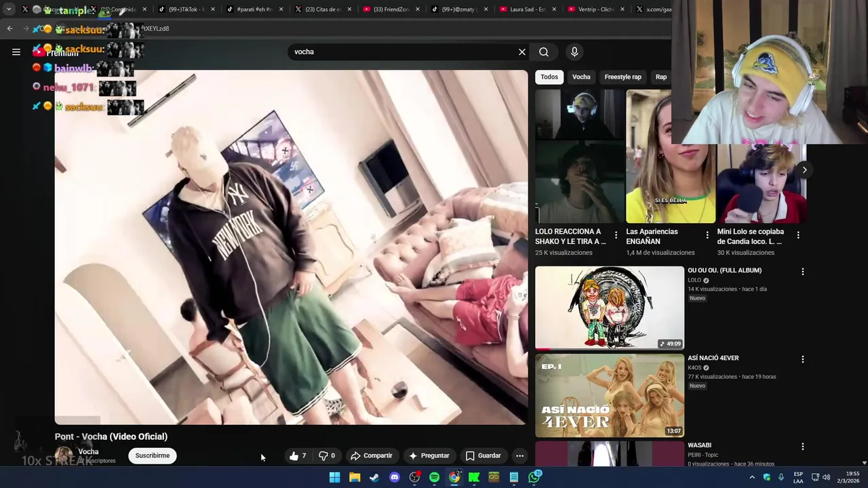Select the 'Freestyle rap' filter chip
This screenshot has width=868, height=488.
pos(623,77)
